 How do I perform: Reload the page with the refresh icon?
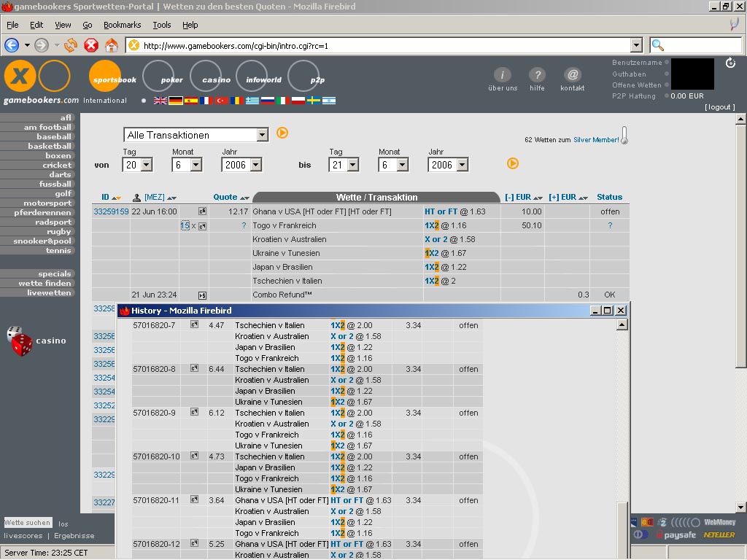pyautogui.click(x=71, y=45)
